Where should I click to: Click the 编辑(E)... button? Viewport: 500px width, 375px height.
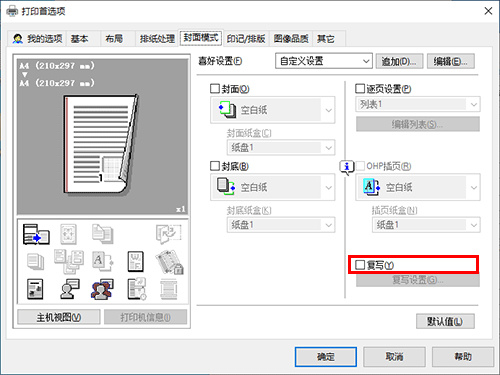coord(451,61)
